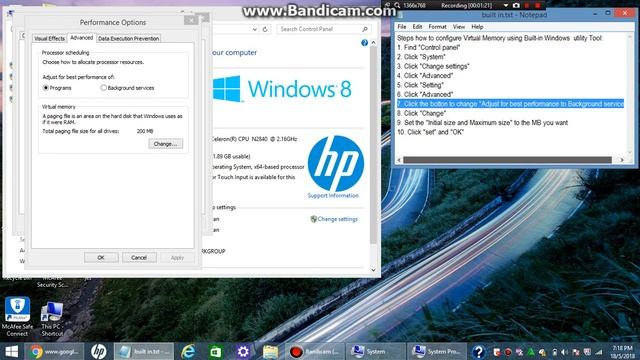Open the volume icon in the system tray

point(564,352)
